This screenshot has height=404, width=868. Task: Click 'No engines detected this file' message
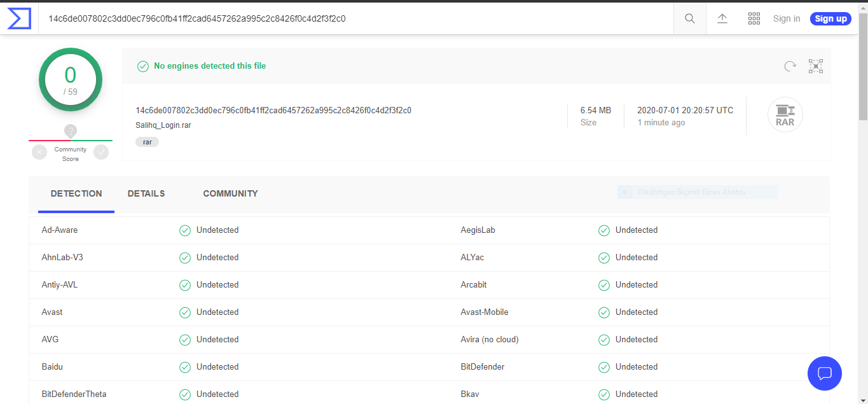210,66
